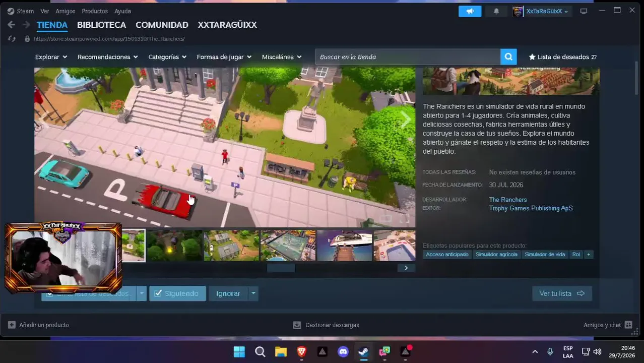Click the 20:46 clock in taskbar
Screen dimensions: 644x363
coord(628,348)
